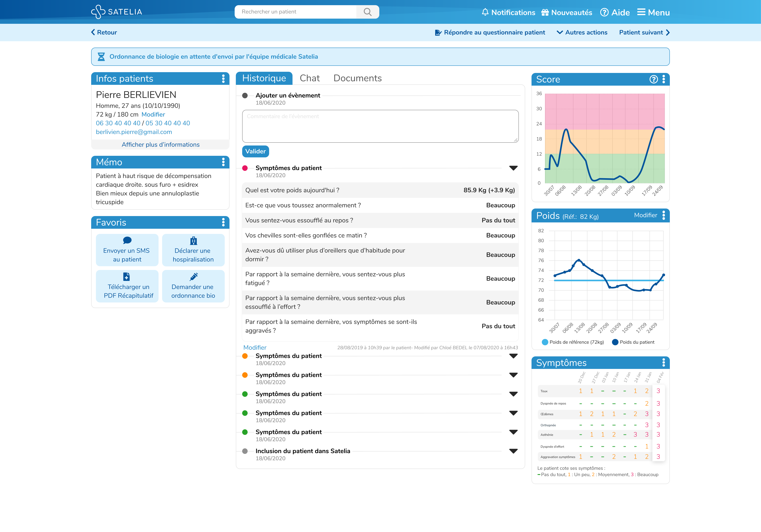761x532 pixels.
Task: Expand first orange Symptômes du patient entry
Action: (x=513, y=356)
